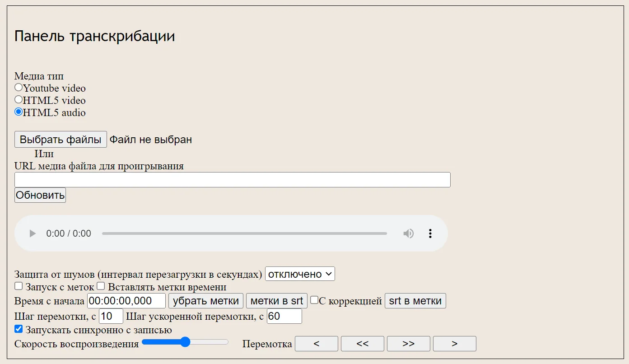Open the audio player three-dot menu
Image resolution: width=629 pixels, height=364 pixels.
click(x=430, y=233)
